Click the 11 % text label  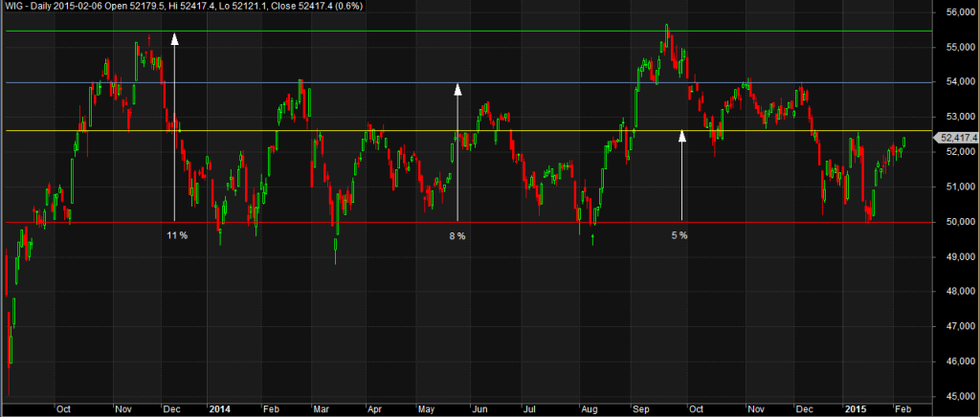coord(177,235)
